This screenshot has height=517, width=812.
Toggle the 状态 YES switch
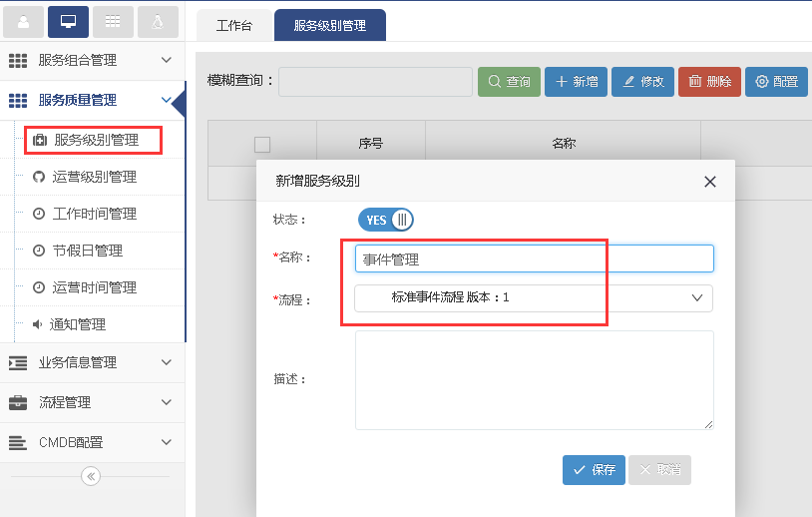pyautogui.click(x=385, y=220)
